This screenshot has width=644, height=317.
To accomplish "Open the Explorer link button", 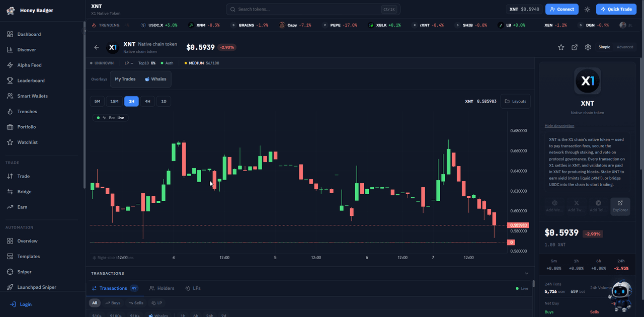I will point(620,206).
